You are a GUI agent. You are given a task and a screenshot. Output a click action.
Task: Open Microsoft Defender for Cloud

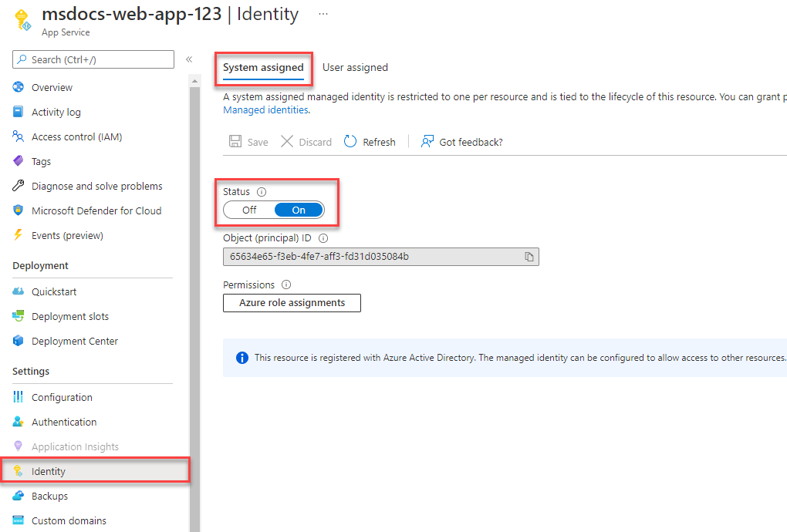[x=87, y=210]
